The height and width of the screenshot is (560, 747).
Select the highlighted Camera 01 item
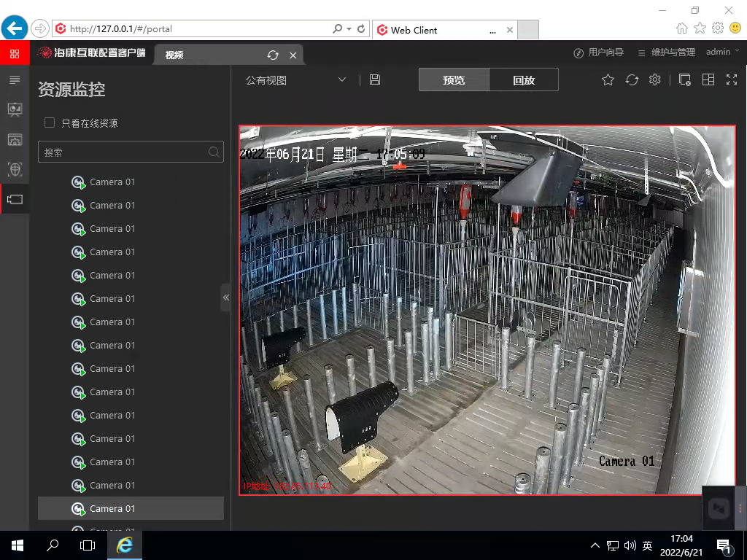pyautogui.click(x=112, y=508)
